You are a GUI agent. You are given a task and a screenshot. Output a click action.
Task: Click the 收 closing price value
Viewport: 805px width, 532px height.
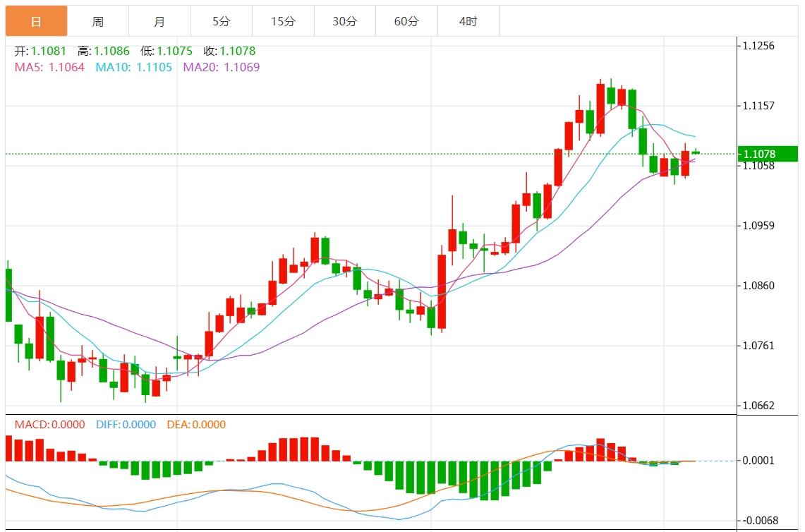[x=238, y=52]
